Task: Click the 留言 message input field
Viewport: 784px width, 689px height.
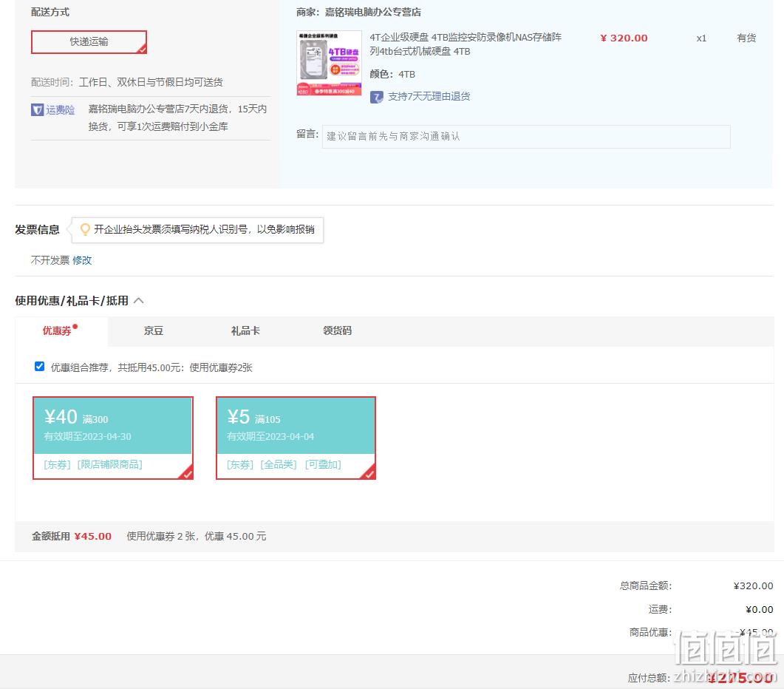Action: [x=526, y=137]
